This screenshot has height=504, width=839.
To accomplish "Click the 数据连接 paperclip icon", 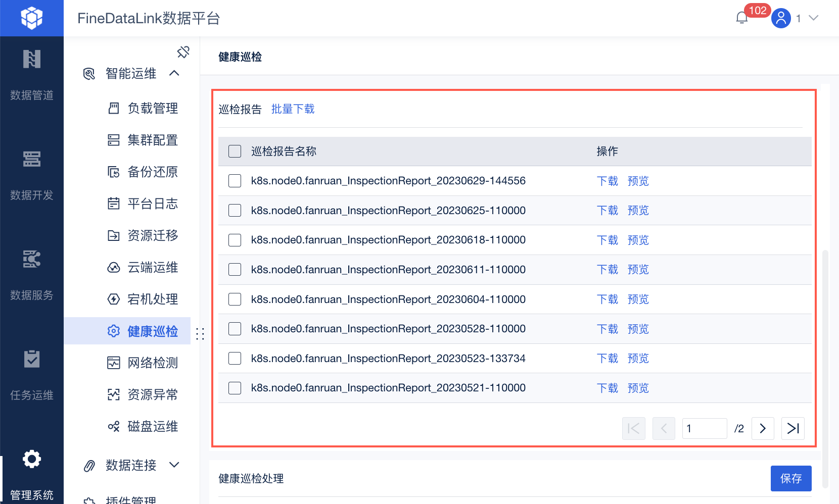I will click(x=89, y=466).
